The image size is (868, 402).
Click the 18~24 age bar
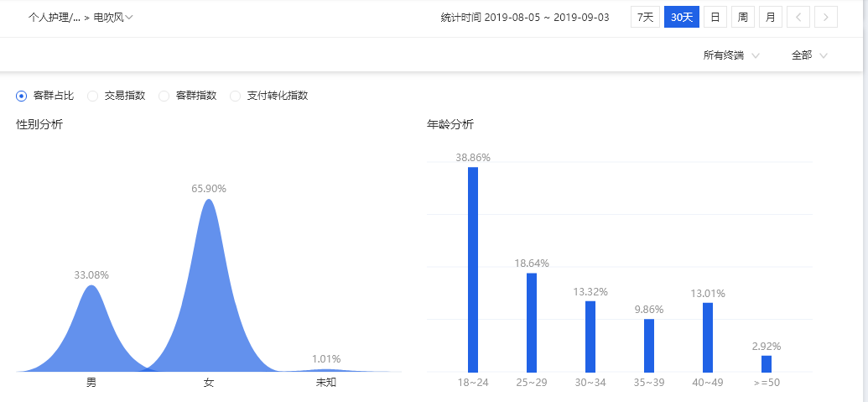coord(473,269)
